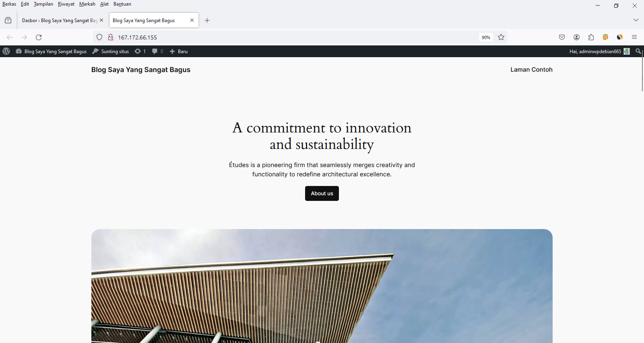Open the Firefox hamburger application menu
644x343 pixels.
[x=634, y=37]
